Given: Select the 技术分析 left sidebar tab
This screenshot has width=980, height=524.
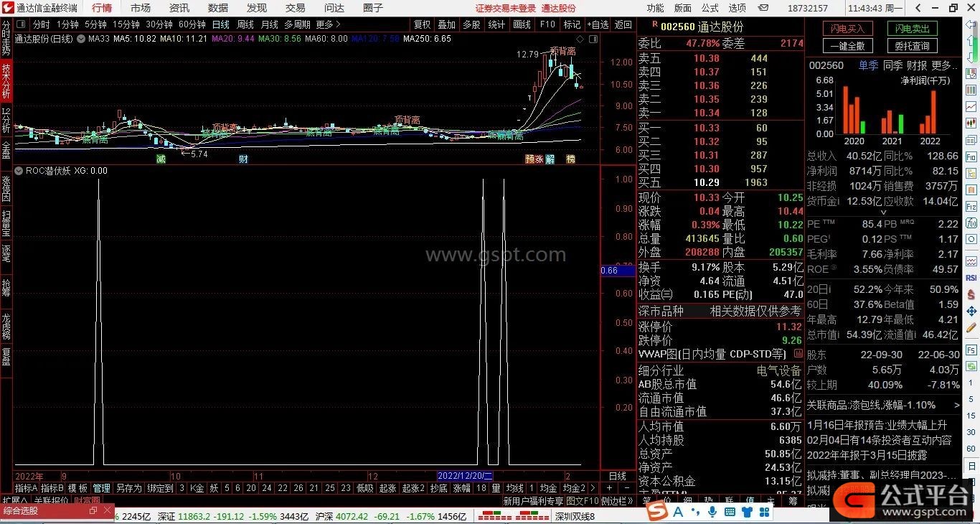Looking at the screenshot, I should pyautogui.click(x=6, y=81).
